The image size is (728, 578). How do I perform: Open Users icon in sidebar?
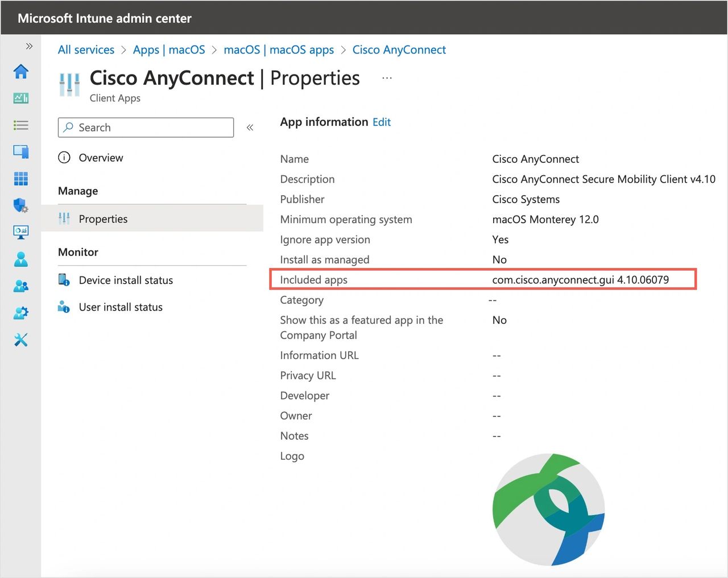tap(21, 259)
